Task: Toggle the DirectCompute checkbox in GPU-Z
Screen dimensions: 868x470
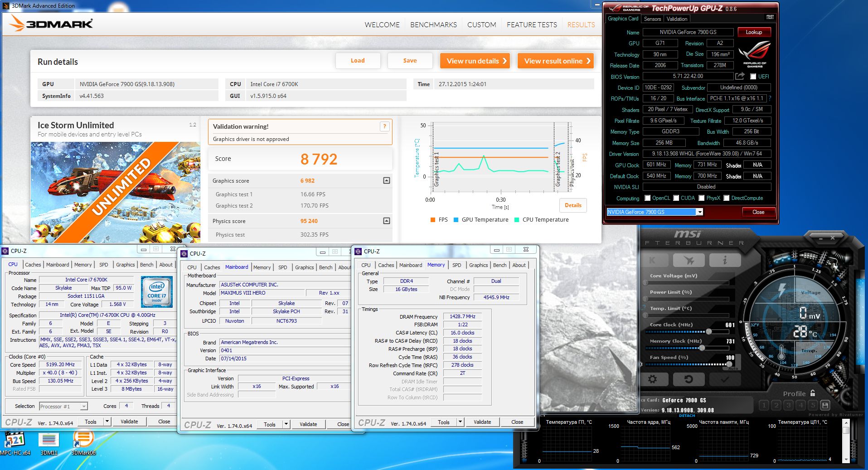Action: [x=726, y=198]
